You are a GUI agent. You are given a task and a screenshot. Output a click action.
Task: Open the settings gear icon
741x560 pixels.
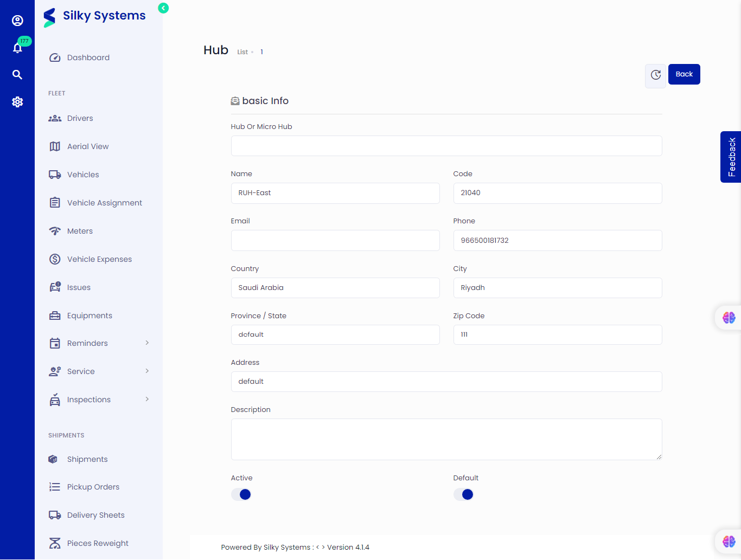tap(17, 102)
